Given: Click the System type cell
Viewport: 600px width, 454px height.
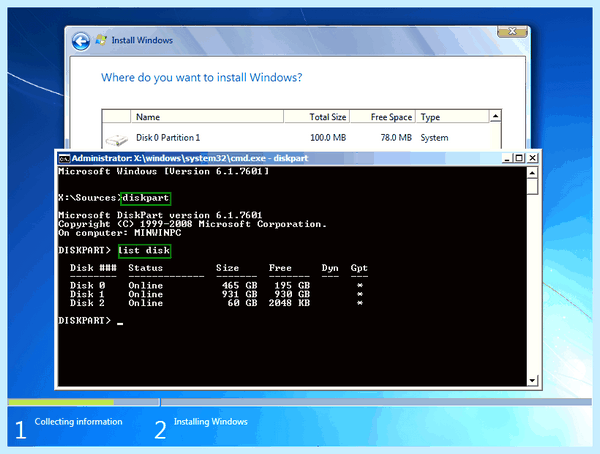Looking at the screenshot, I should [434, 137].
